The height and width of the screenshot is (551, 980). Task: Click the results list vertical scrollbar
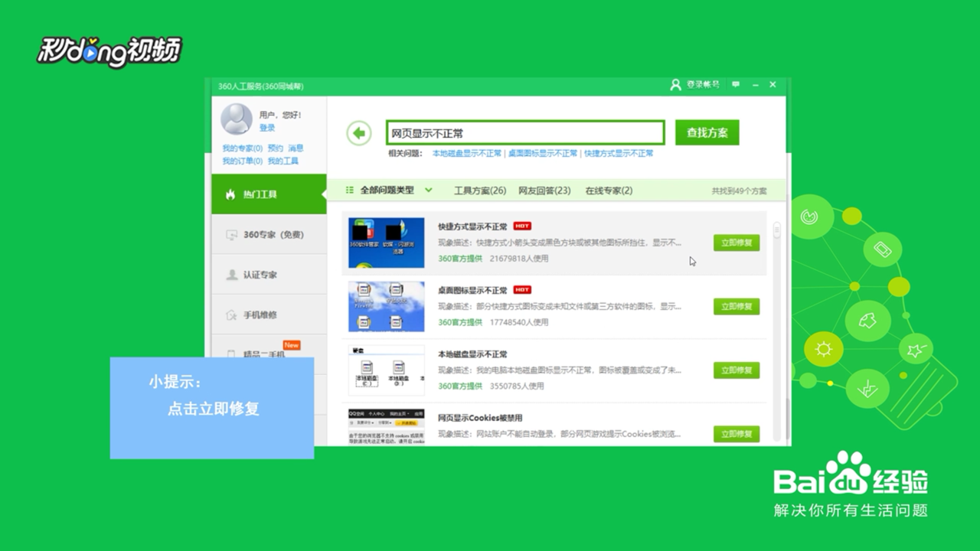click(777, 332)
